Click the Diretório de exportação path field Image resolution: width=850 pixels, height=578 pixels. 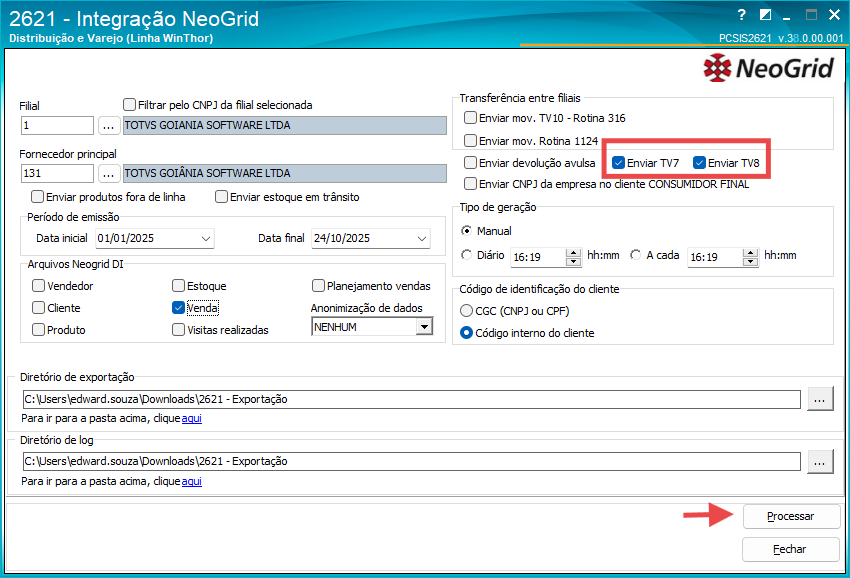pos(412,400)
